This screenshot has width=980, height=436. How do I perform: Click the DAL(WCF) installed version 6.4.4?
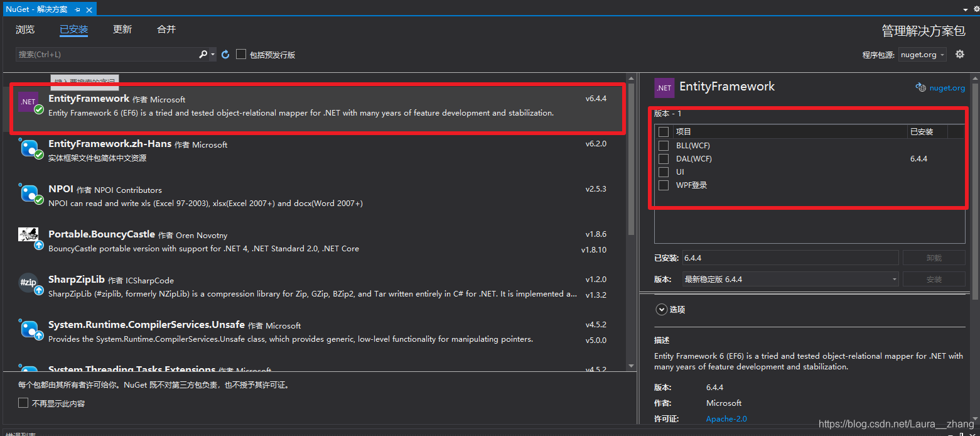[918, 159]
